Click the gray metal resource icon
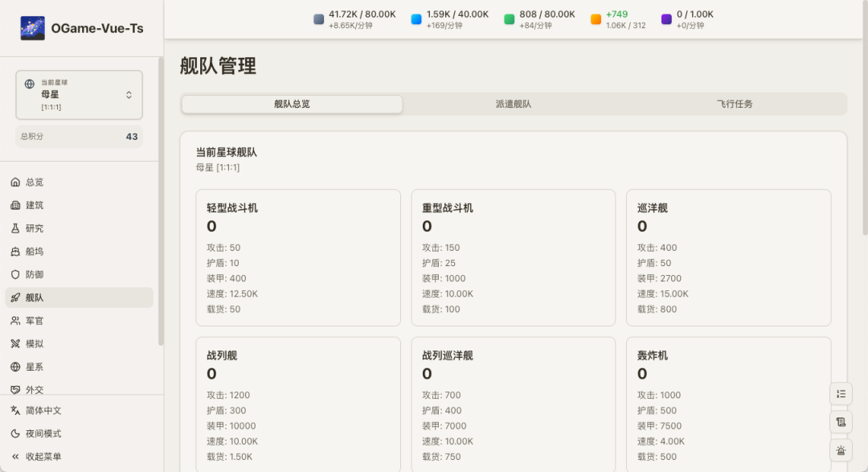 click(319, 19)
